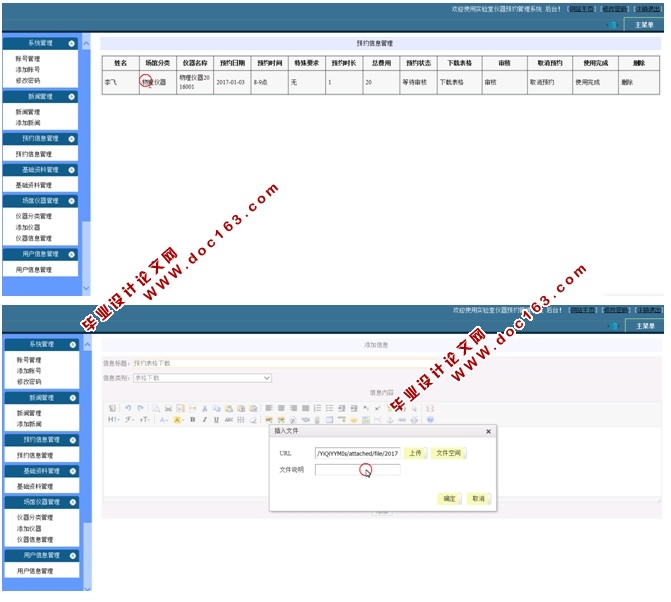Open the font family dropdown in the editor toolbar
Viewport: 671px width, 602px height.
point(129,420)
